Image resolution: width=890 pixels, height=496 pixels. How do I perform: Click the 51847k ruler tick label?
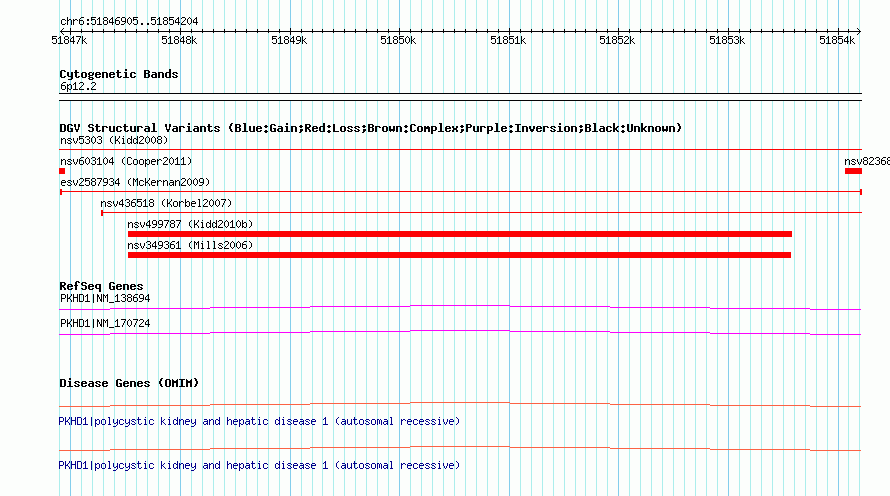point(69,40)
